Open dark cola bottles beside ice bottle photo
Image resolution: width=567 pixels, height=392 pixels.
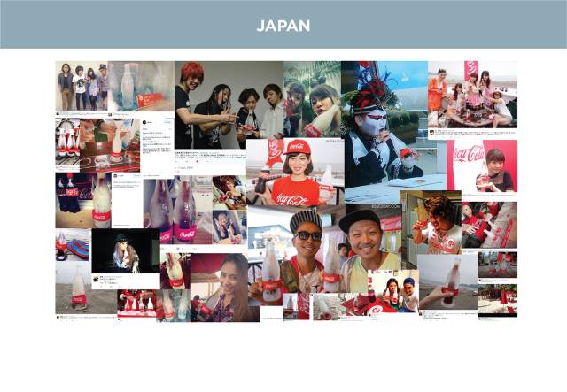(x=83, y=201)
